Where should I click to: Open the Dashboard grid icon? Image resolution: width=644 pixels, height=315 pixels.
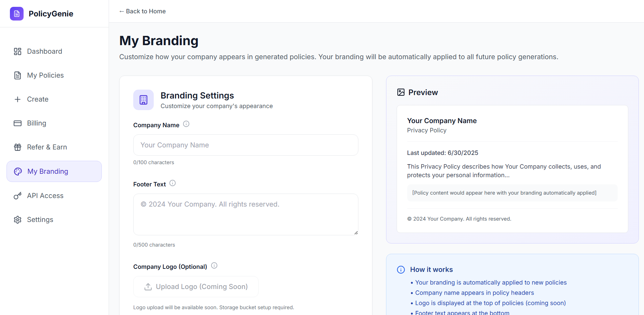point(18,51)
